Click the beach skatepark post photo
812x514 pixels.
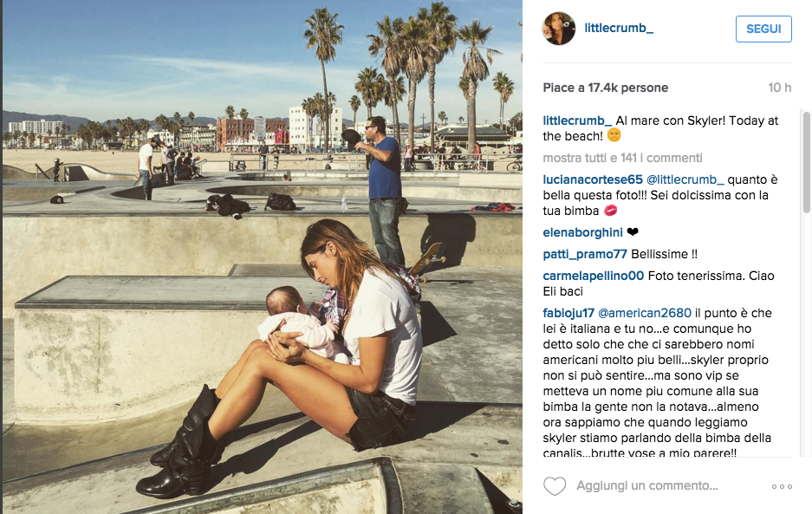pos(262,257)
